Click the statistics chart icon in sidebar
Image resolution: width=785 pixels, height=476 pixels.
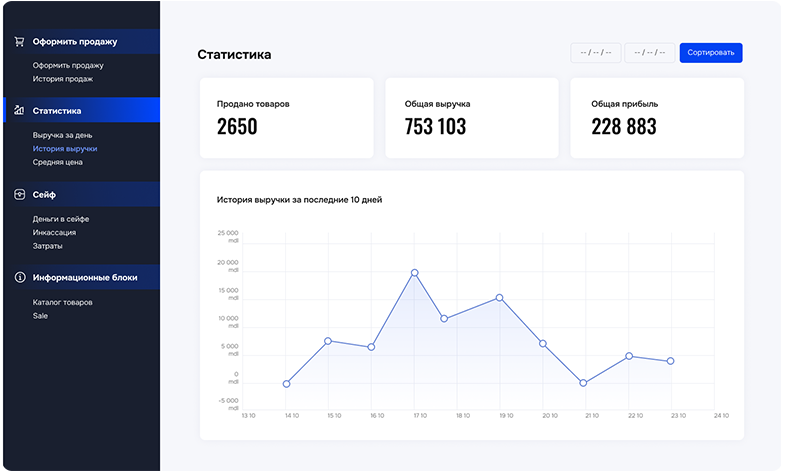[18, 110]
